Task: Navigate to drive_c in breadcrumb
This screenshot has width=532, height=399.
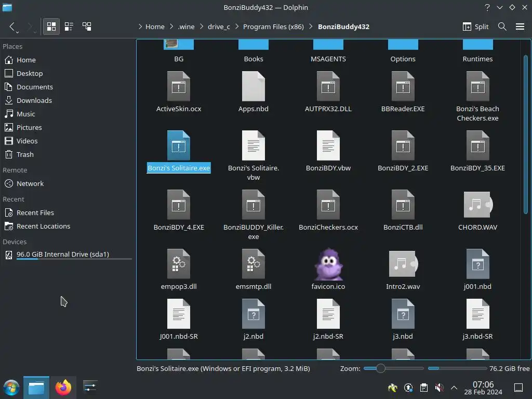Action: (x=219, y=26)
